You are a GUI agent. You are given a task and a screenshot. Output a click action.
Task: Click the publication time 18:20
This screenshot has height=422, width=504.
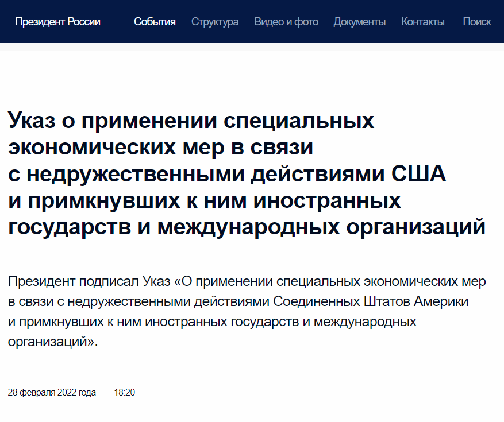click(x=125, y=393)
